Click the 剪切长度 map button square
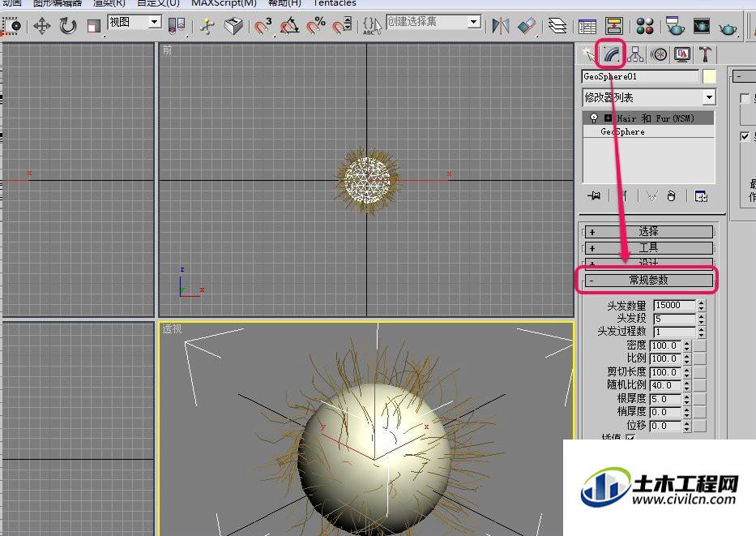The image size is (756, 536). pyautogui.click(x=699, y=372)
